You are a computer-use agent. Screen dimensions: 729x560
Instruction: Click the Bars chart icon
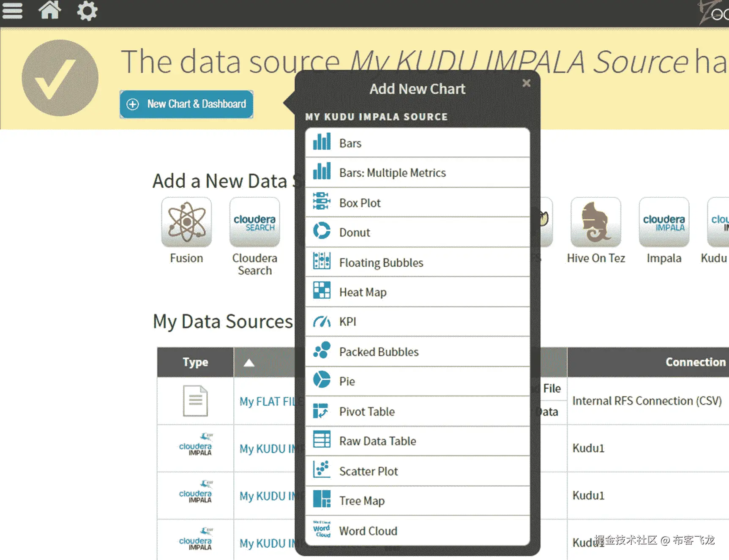pos(322,142)
